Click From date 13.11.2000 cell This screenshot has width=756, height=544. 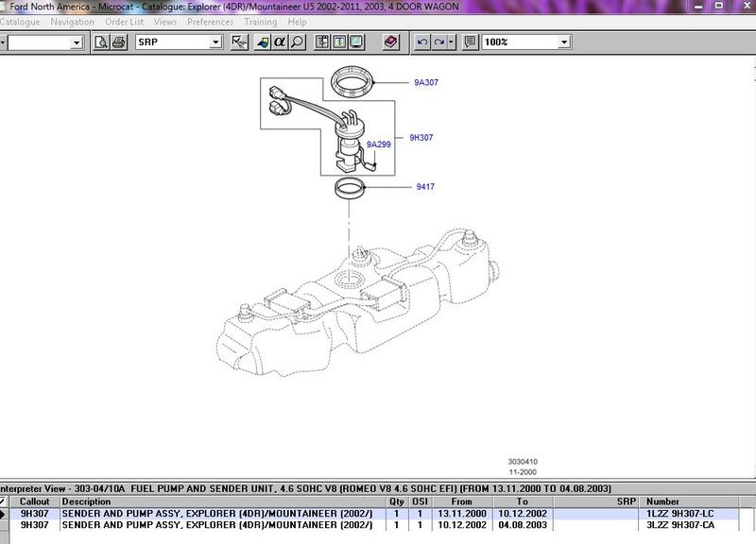pyautogui.click(x=462, y=514)
